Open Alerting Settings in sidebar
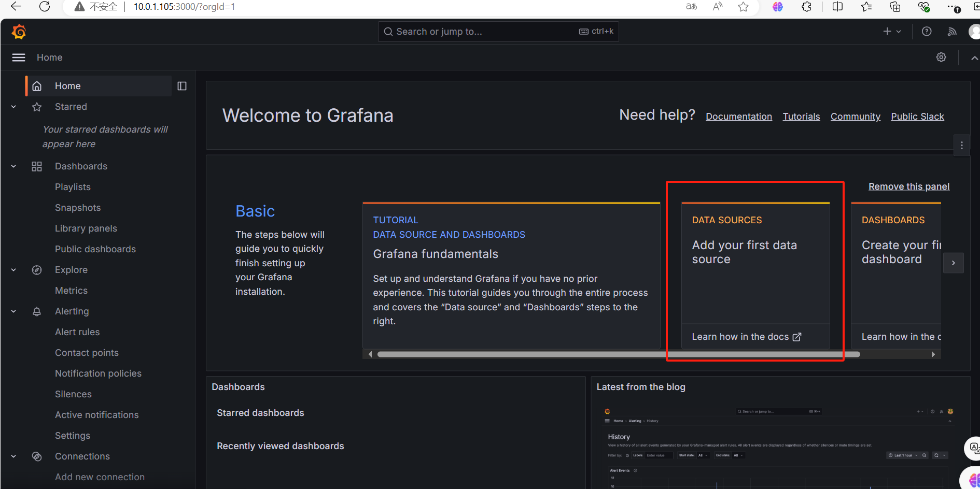Image resolution: width=980 pixels, height=489 pixels. click(x=73, y=436)
